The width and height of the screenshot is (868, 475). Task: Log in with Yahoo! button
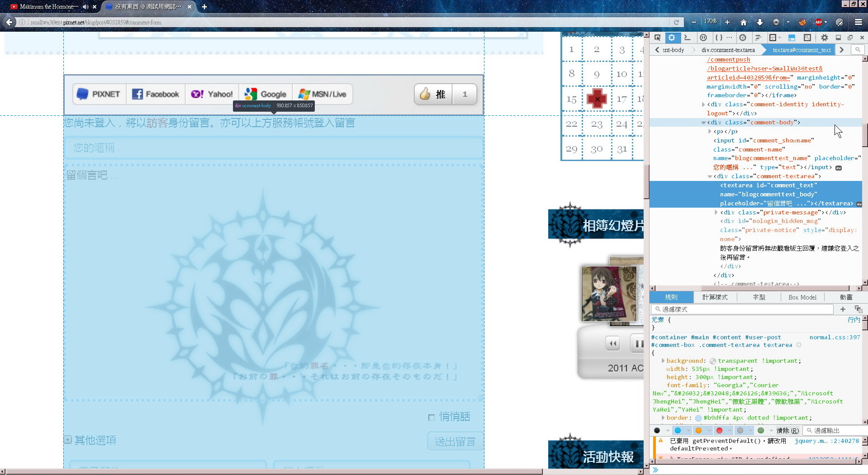tap(212, 94)
